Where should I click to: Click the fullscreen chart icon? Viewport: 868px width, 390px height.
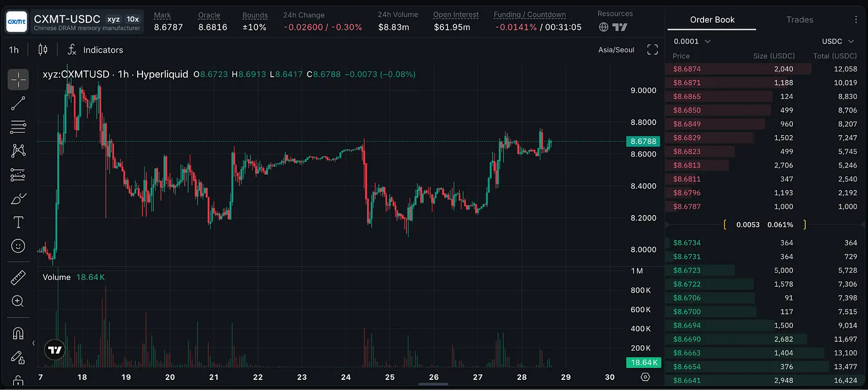pyautogui.click(x=652, y=50)
